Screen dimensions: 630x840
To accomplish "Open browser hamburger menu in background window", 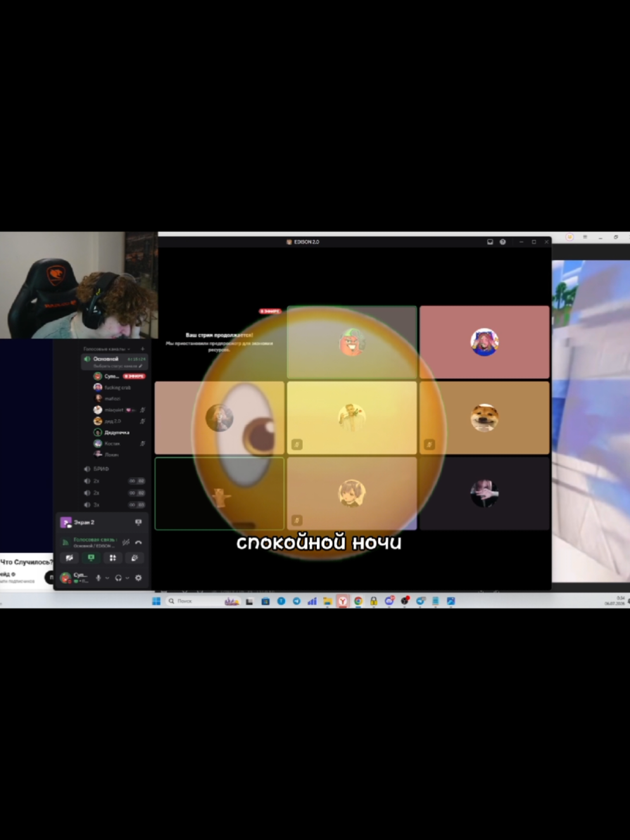I will click(x=585, y=237).
